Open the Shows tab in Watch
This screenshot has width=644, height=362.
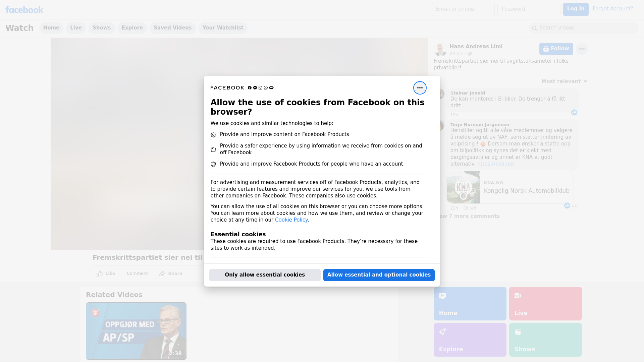[102, 28]
